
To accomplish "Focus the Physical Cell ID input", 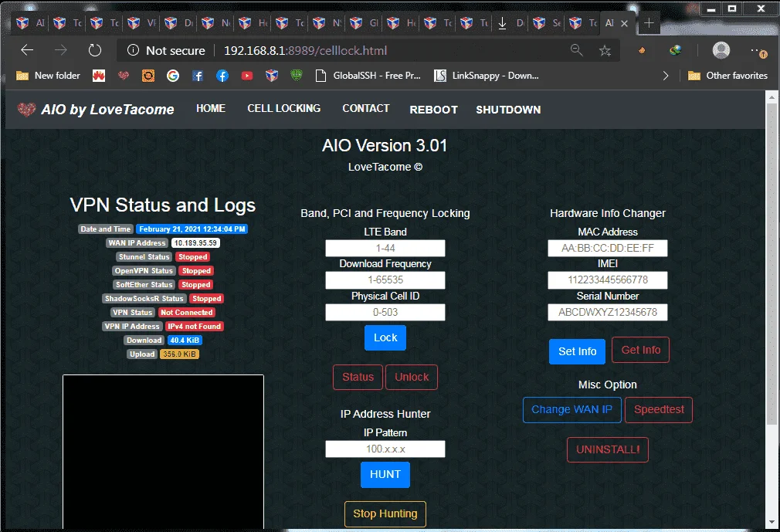I will coord(385,312).
